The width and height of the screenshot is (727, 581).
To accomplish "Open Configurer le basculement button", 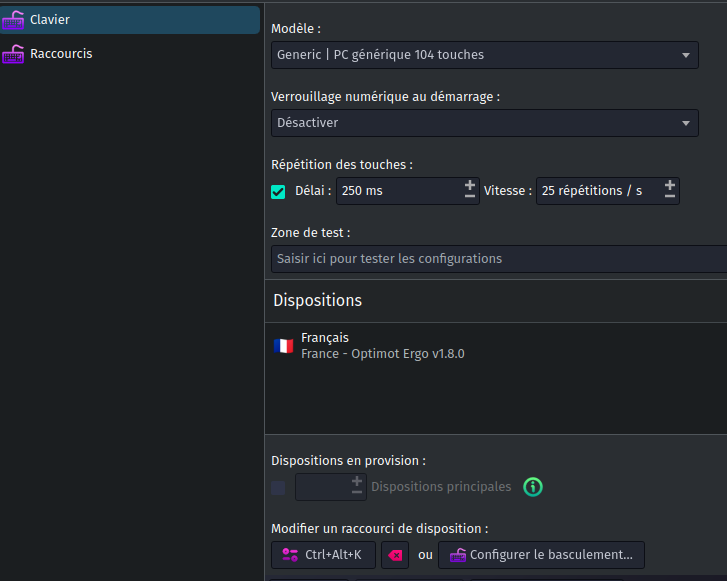I will [x=541, y=555].
